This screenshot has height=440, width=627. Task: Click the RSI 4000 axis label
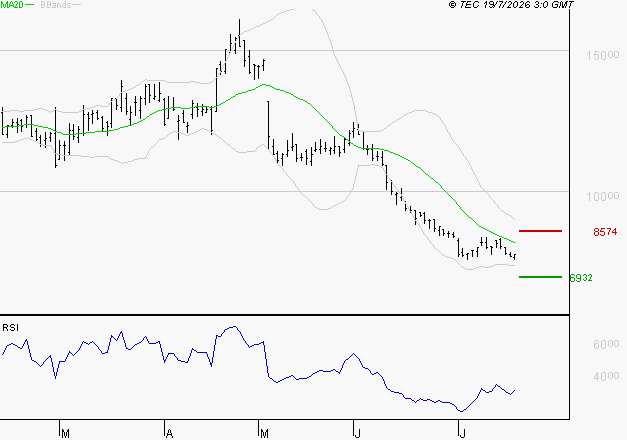[x=606, y=376]
